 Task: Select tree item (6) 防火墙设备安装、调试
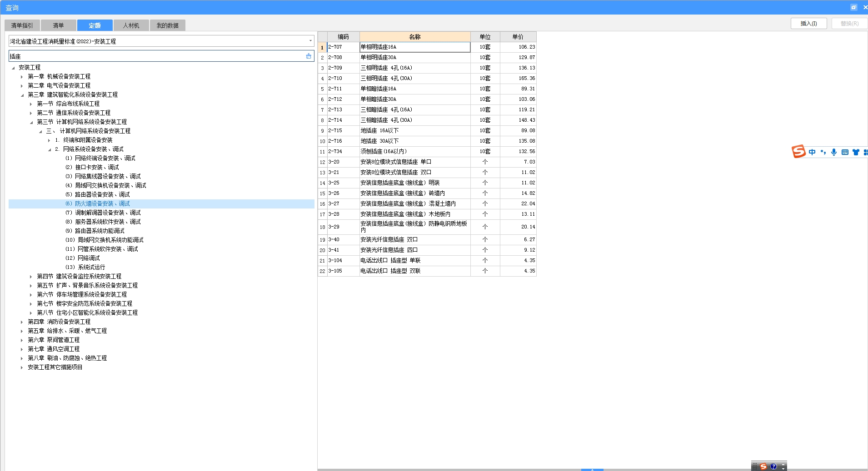click(x=98, y=203)
